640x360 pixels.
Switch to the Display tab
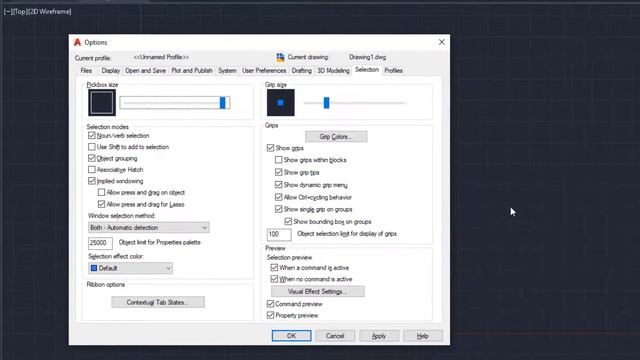coord(111,71)
